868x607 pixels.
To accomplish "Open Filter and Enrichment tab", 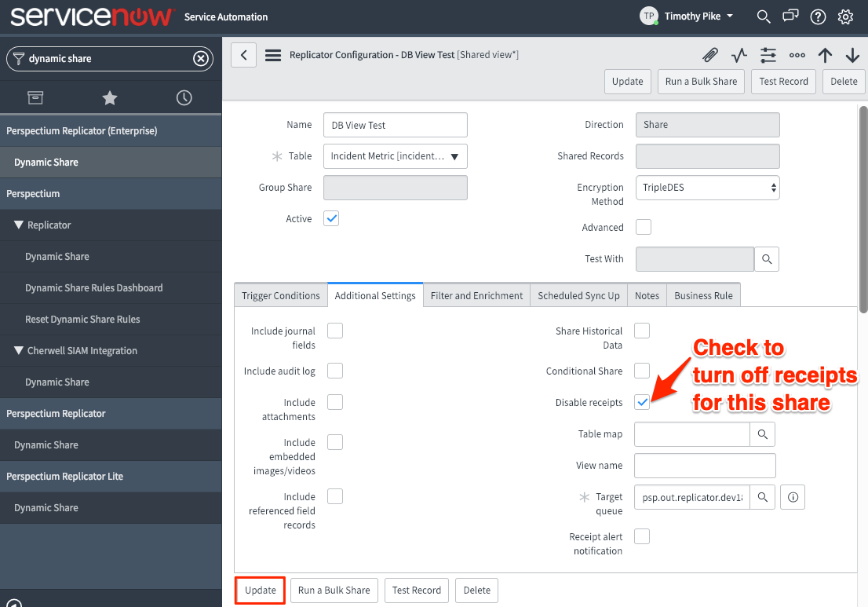I will pos(476,296).
